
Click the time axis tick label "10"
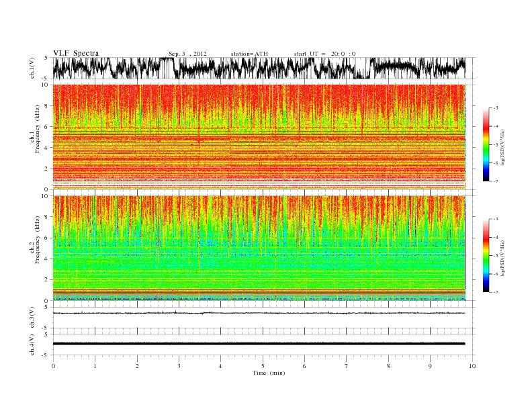coord(472,366)
